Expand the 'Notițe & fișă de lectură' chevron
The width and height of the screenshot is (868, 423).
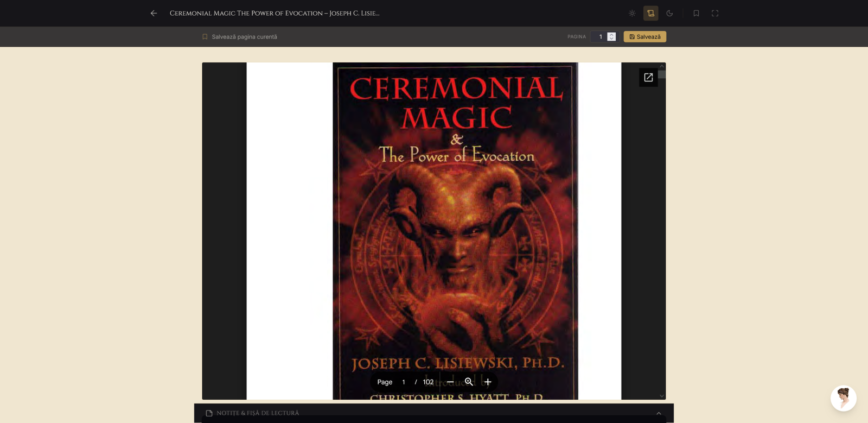[x=659, y=413]
